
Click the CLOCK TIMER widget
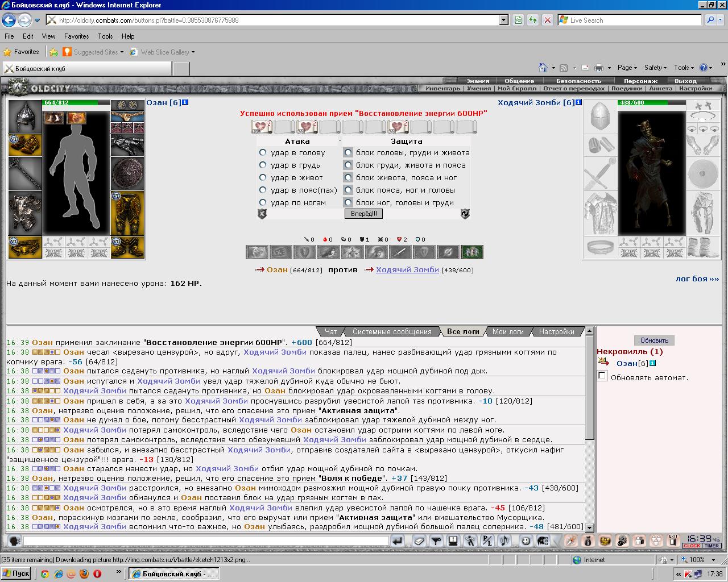[x=702, y=541]
